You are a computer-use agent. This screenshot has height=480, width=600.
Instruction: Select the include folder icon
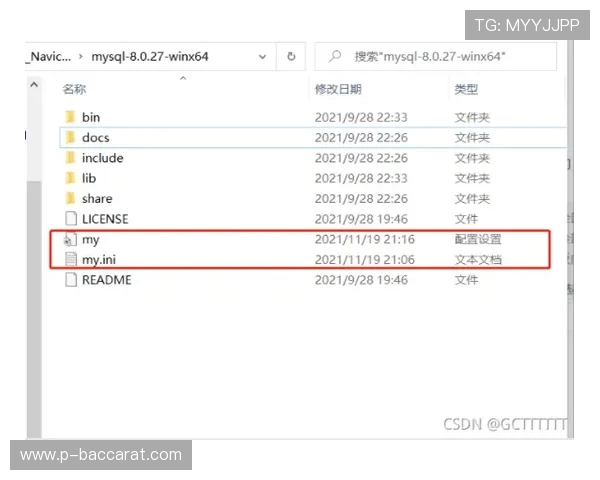70,157
